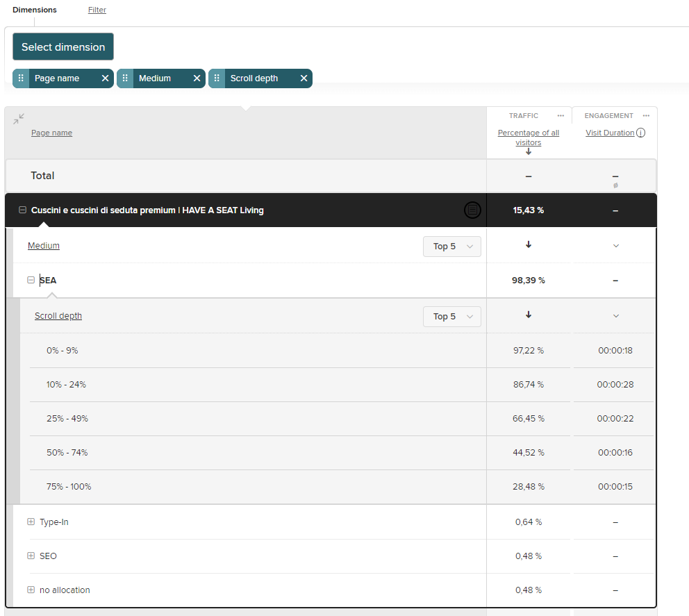This screenshot has width=689, height=616.
Task: Click the 00:00:28 visit duration value
Action: tap(615, 385)
